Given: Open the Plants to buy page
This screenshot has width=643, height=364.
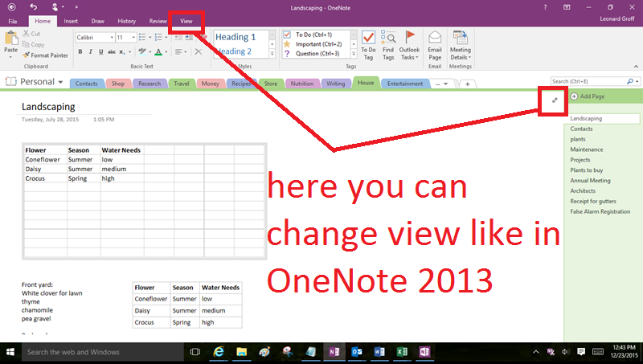Looking at the screenshot, I should pyautogui.click(x=587, y=170).
